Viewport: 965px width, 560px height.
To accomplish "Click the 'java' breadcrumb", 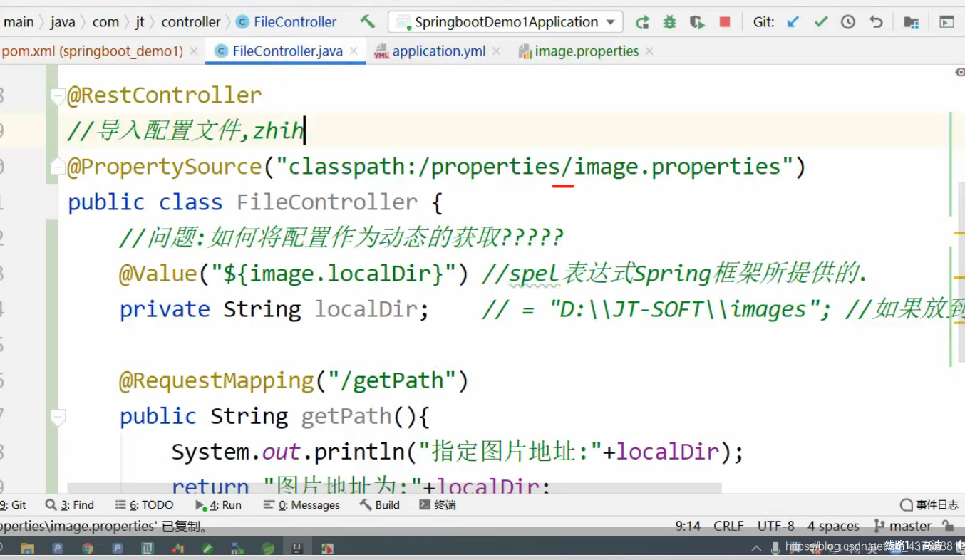I will tap(63, 22).
